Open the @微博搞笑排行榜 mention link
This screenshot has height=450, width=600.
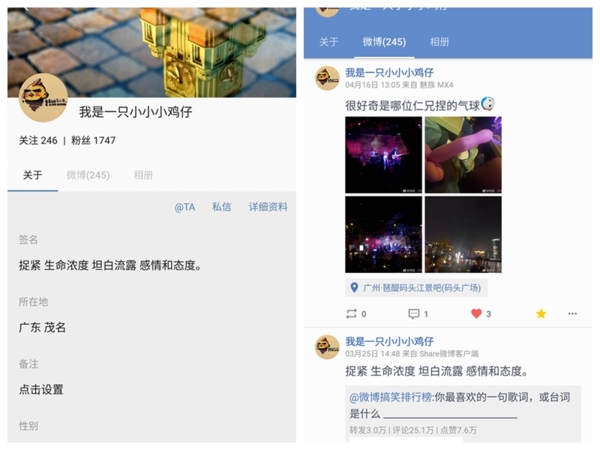point(390,397)
